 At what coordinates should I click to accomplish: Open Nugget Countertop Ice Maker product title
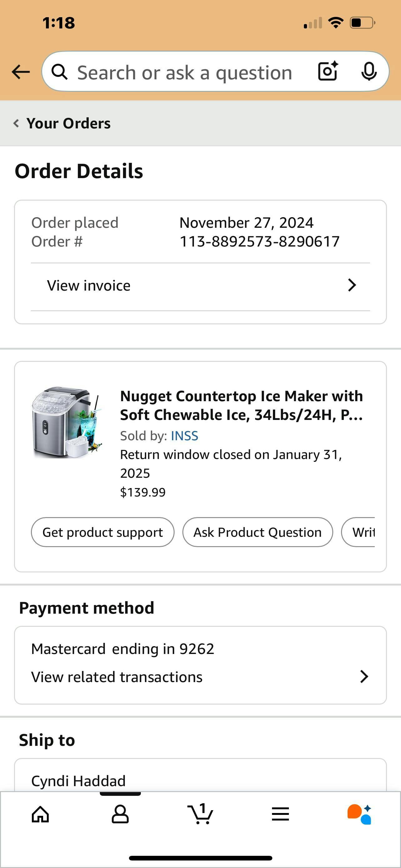tap(241, 405)
